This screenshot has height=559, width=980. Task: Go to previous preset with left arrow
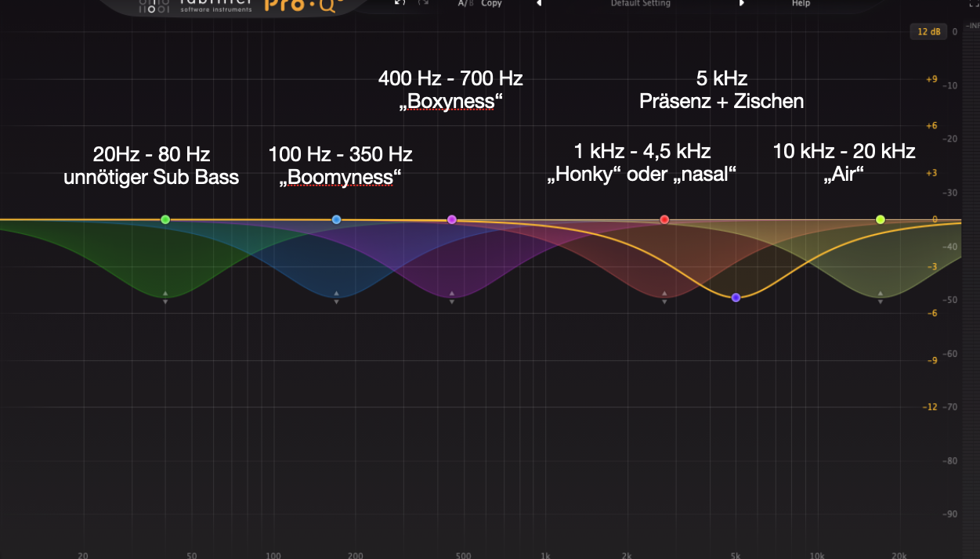point(539,4)
